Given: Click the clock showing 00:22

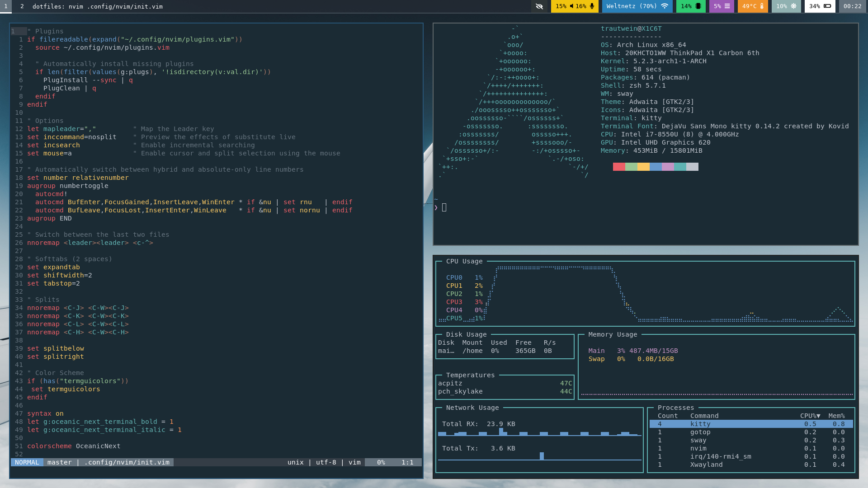Looking at the screenshot, I should pos(852,6).
